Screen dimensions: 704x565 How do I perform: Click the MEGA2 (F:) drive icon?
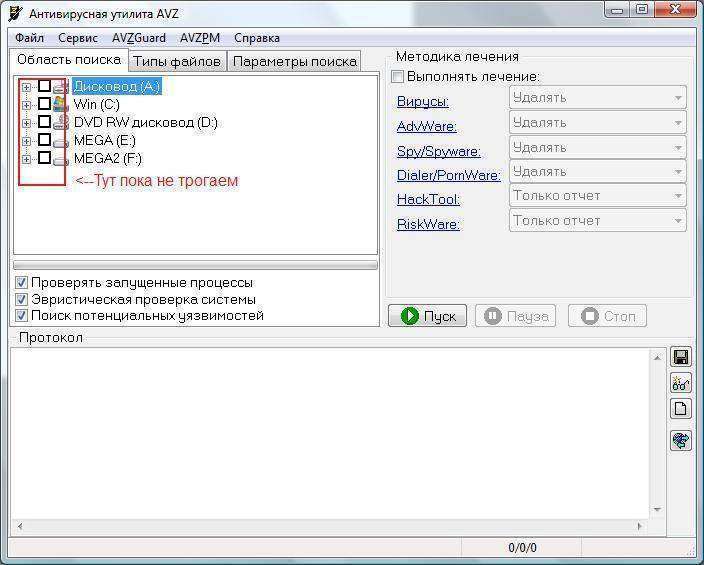coord(60,159)
